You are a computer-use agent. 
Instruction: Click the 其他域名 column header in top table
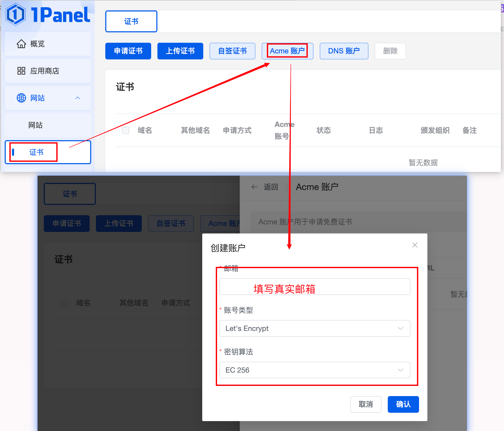pos(195,130)
